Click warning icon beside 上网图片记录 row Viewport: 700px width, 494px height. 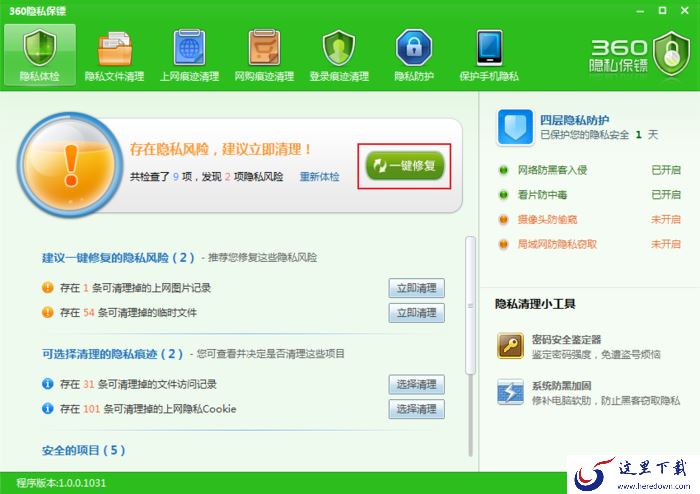tap(48, 288)
